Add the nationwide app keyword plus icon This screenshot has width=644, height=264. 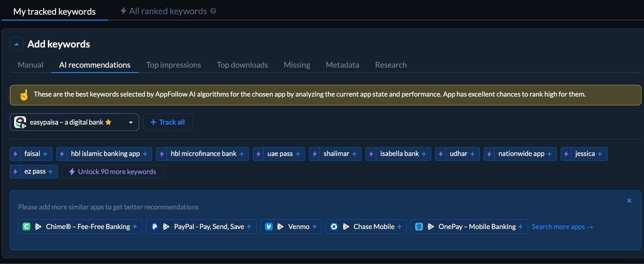pos(549,154)
